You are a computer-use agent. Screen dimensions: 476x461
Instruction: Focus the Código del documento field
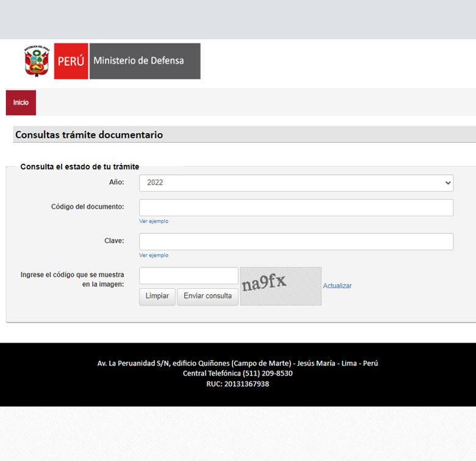pos(296,208)
